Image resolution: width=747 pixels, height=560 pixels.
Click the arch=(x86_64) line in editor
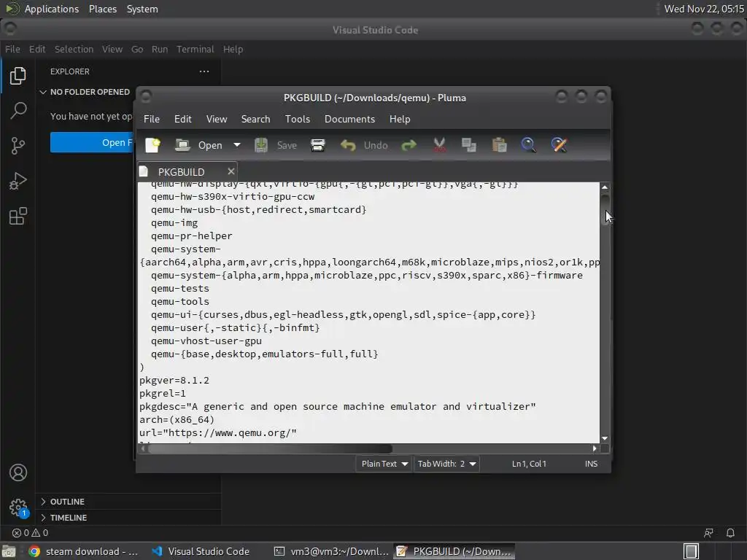[177, 420]
